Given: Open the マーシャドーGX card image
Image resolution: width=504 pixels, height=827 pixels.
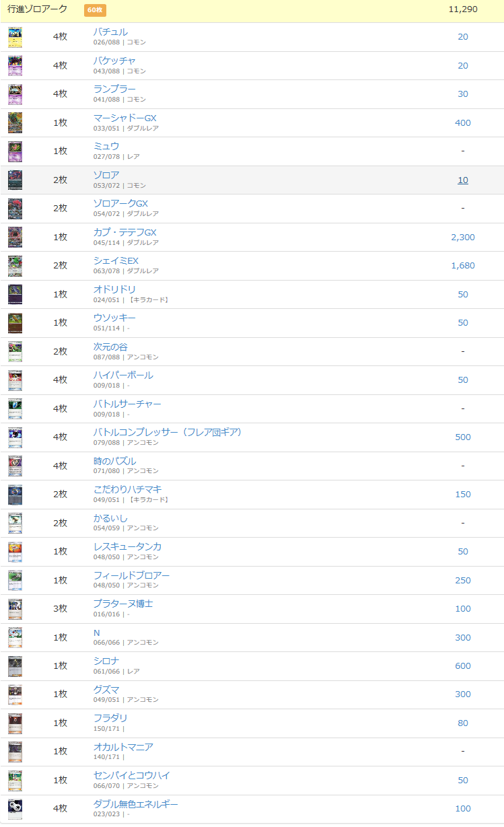Looking at the screenshot, I should 15,122.
